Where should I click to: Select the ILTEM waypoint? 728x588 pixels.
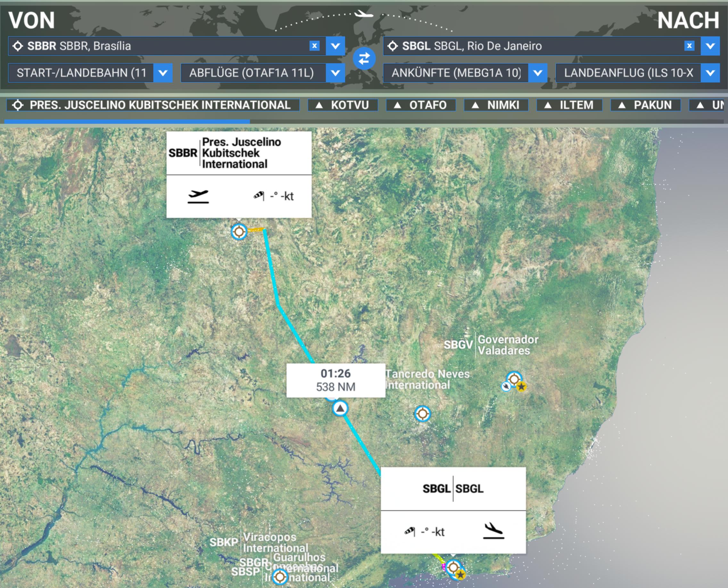(569, 105)
